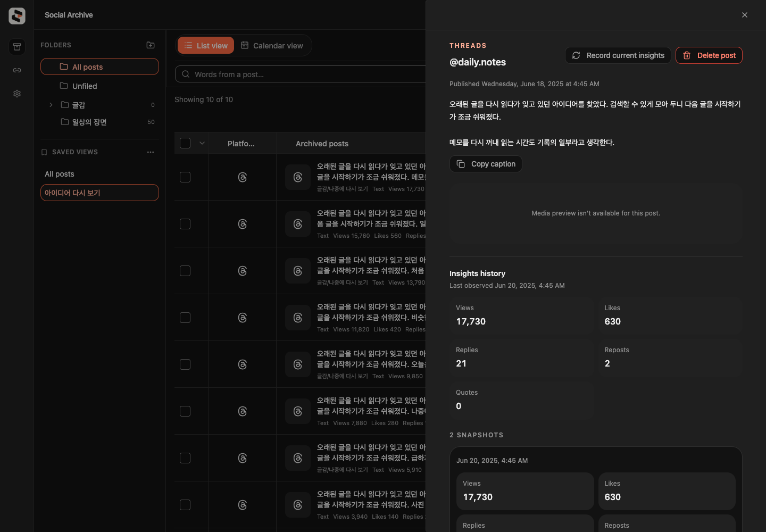Viewport: 766px width, 532px height.
Task: Click the search magnifier icon
Action: click(186, 74)
